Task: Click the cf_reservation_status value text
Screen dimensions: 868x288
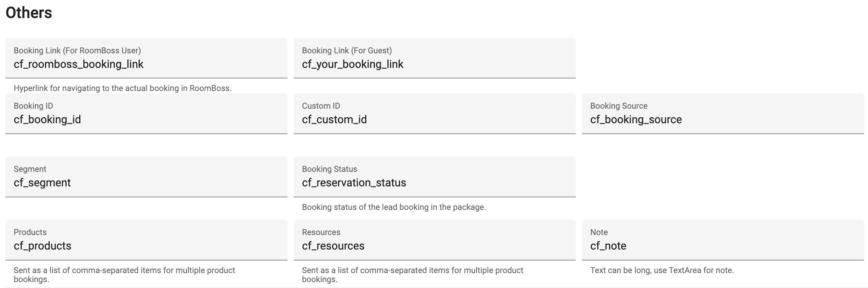Action: pos(354,183)
